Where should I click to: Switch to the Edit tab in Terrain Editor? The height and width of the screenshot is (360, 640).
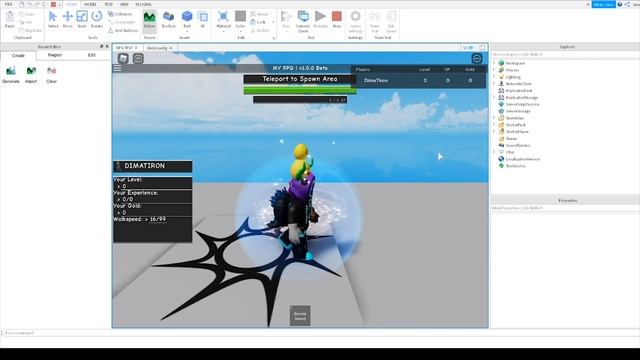(x=92, y=55)
